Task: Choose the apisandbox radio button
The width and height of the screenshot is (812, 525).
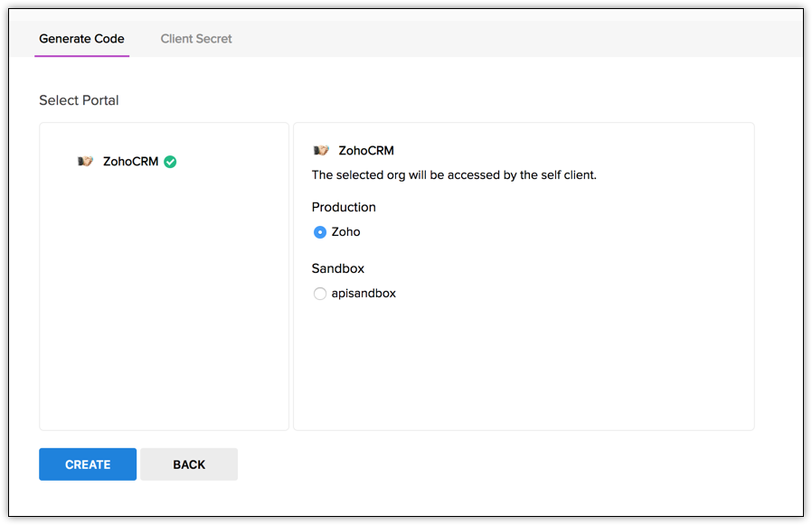Action: tap(319, 294)
